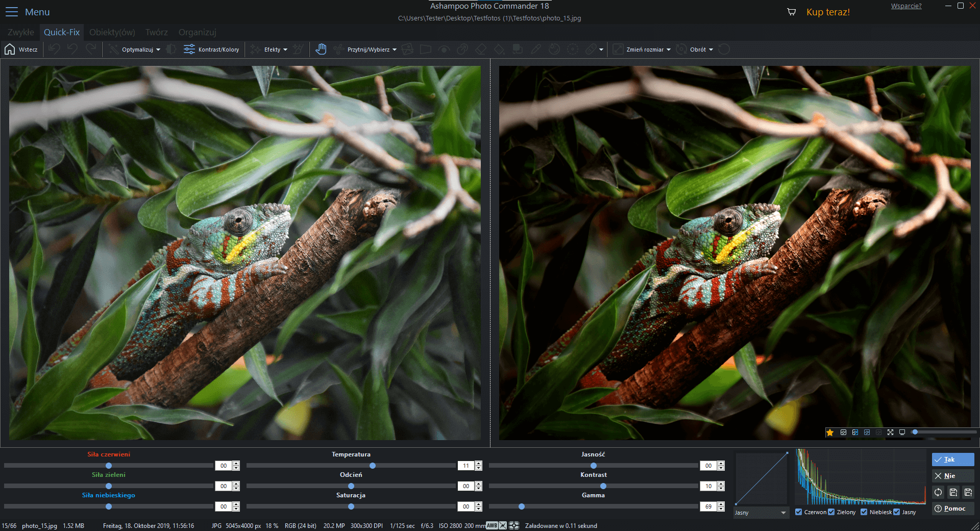The height and width of the screenshot is (531, 980).
Task: Open the hamburger Menu
Action: [x=12, y=12]
